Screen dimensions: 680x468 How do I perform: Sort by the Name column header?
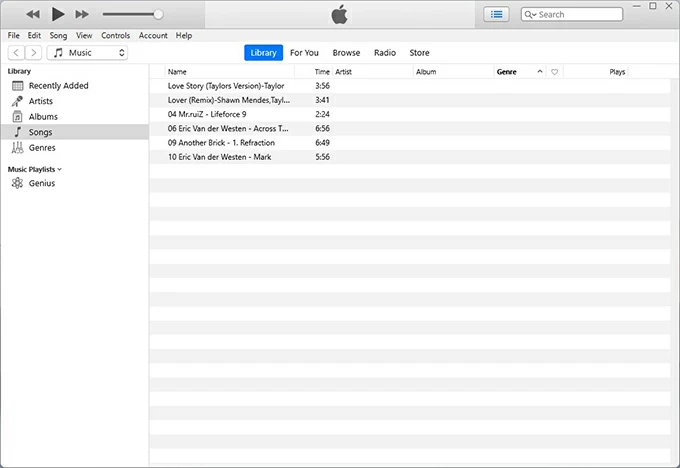(x=230, y=72)
